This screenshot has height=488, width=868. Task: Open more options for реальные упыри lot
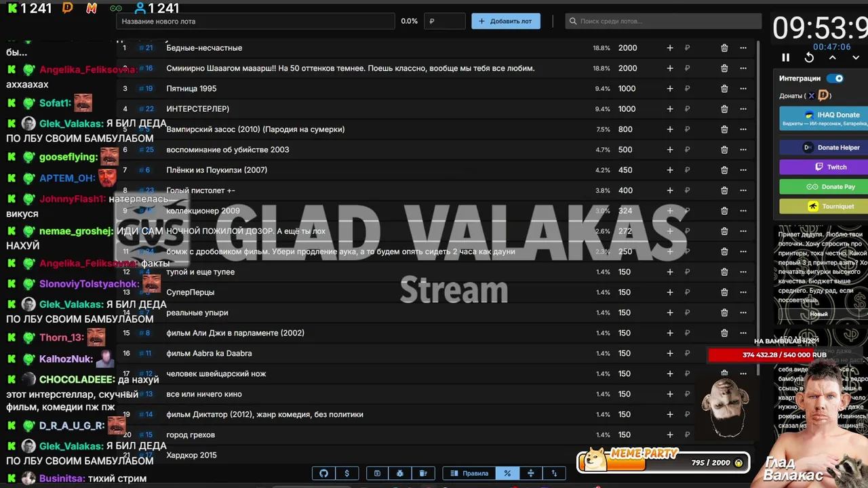coord(743,312)
